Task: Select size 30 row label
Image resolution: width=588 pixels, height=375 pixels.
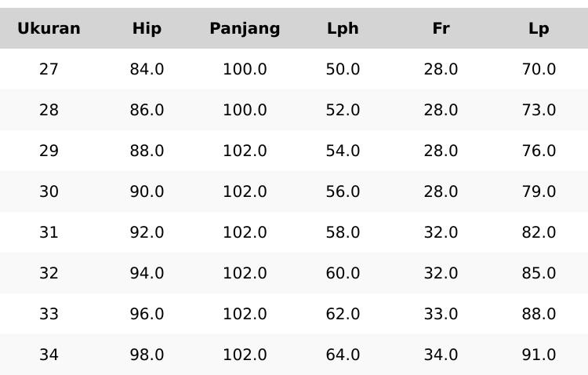Action: [49, 192]
